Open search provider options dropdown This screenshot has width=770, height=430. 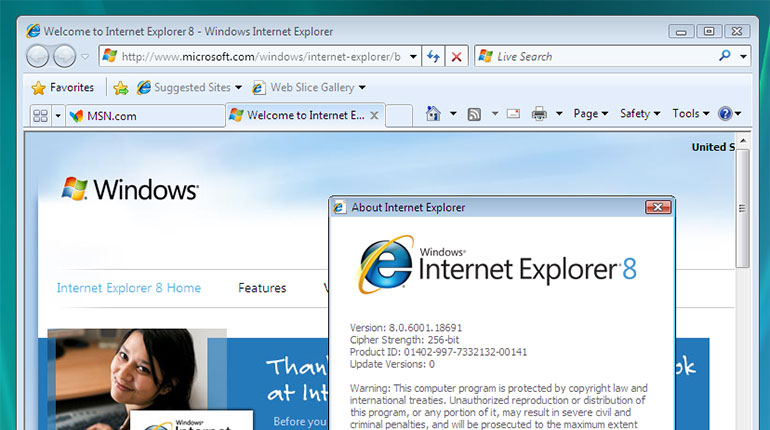743,56
